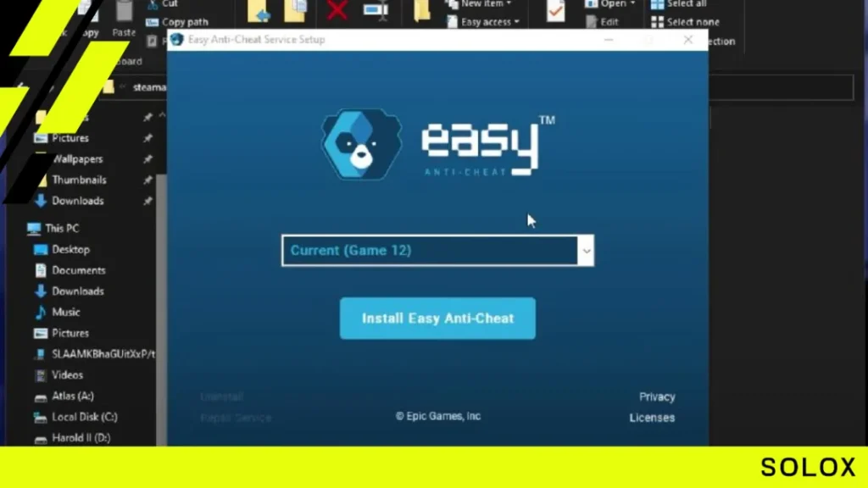Open Documents in the navigation pane
868x488 pixels.
point(70,270)
